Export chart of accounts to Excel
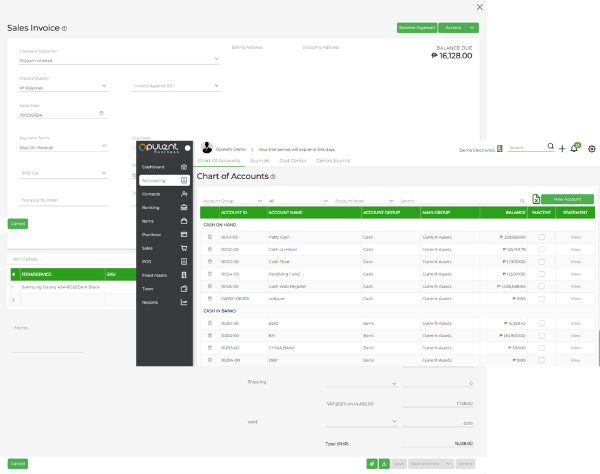Viewport: 600px width, 474px height. [537, 200]
